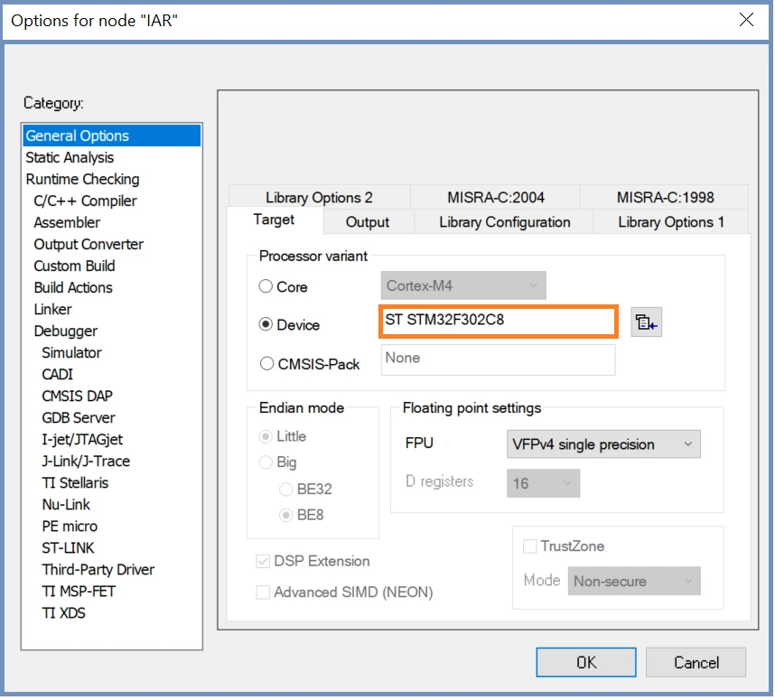Image resolution: width=775 pixels, height=700 pixels.
Task: Open the FPU dropdown list
Action: [x=603, y=443]
